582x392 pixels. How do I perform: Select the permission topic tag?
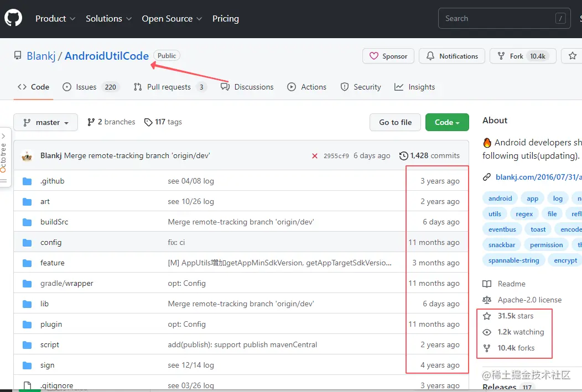(x=546, y=245)
